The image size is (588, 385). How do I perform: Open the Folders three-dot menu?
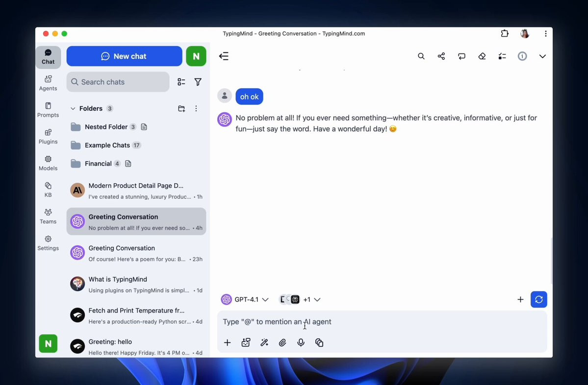(196, 109)
